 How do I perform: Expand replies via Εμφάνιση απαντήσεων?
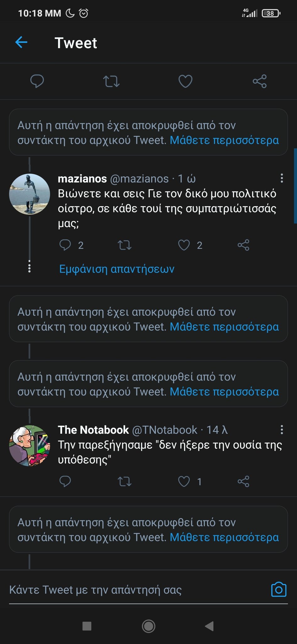coord(117,269)
